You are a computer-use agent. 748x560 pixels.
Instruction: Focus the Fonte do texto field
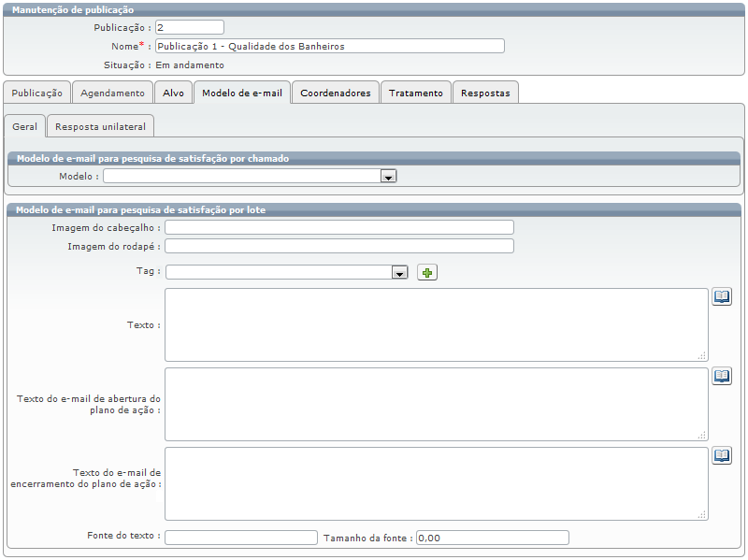pyautogui.click(x=241, y=538)
